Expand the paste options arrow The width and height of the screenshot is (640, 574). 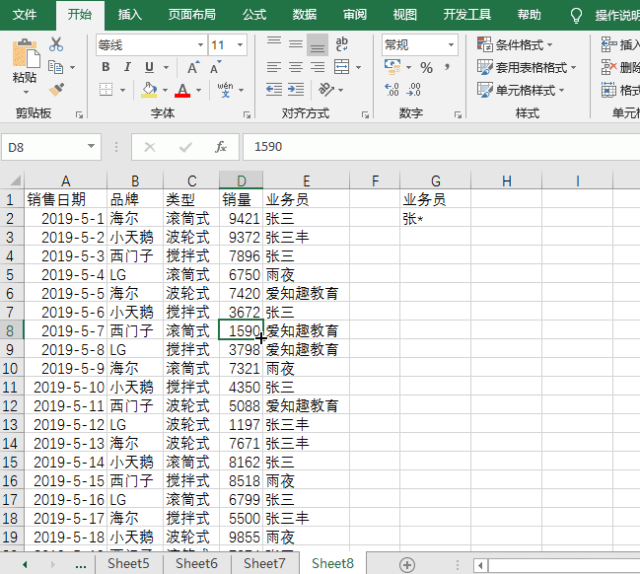click(26, 93)
